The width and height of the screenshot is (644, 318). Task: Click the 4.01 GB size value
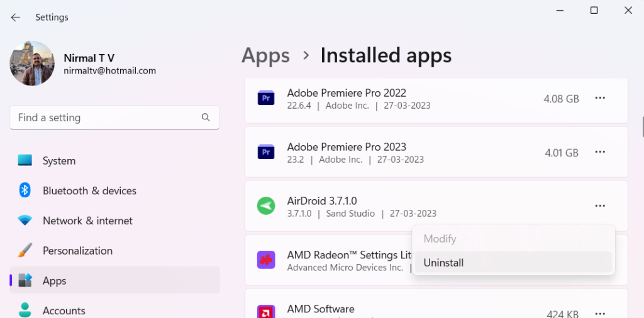[562, 153]
